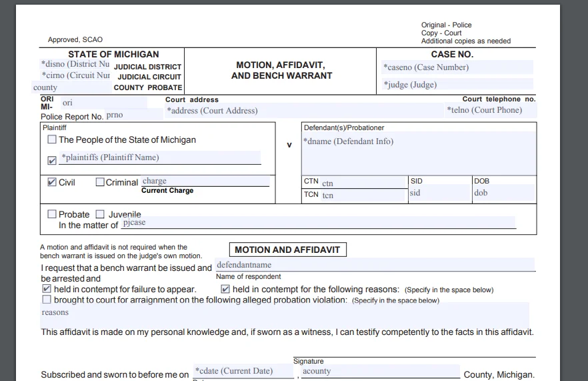Check the Probate checkbox
The width and height of the screenshot is (588, 381).
tap(52, 214)
